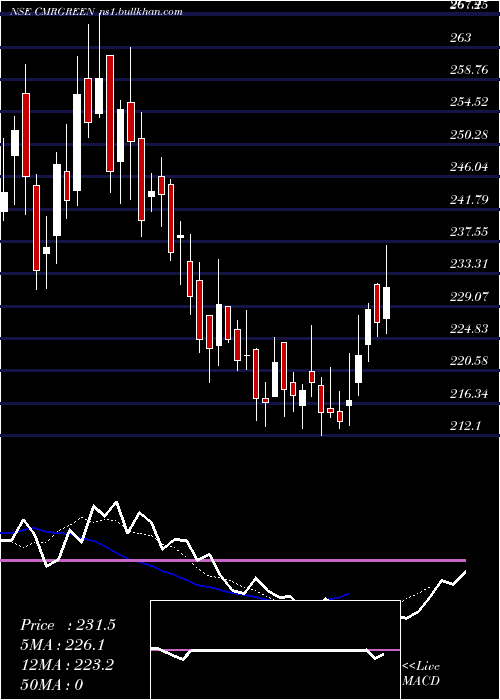Click the 12MA : 223.2 readout

tap(67, 665)
